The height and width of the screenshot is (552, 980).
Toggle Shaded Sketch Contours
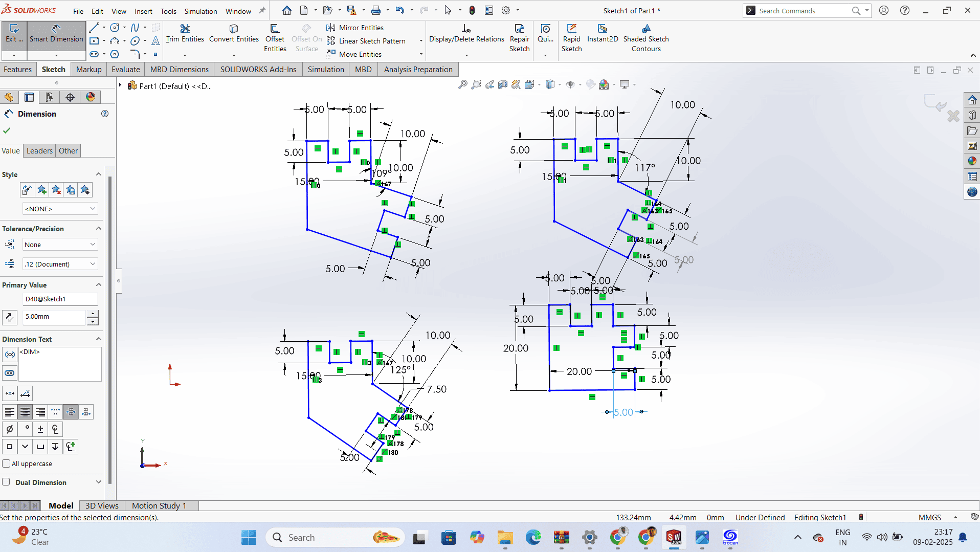click(x=645, y=38)
